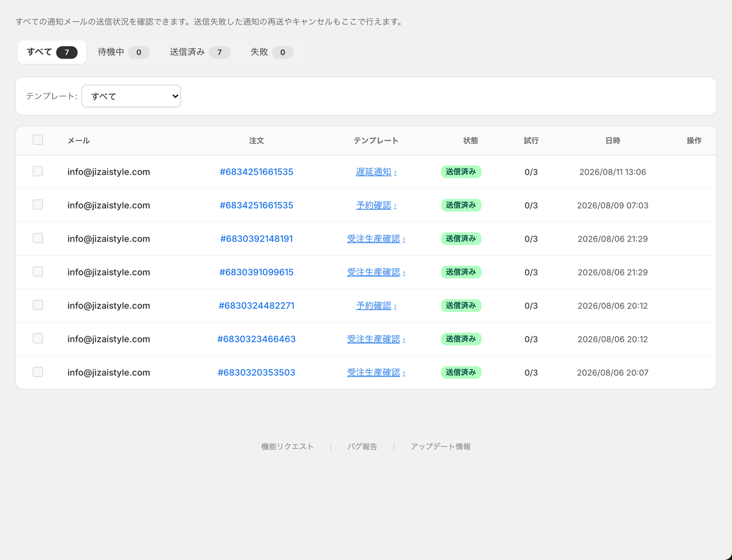Image resolution: width=732 pixels, height=560 pixels.
Task: Open order link #6830323466463
Action: point(256,339)
